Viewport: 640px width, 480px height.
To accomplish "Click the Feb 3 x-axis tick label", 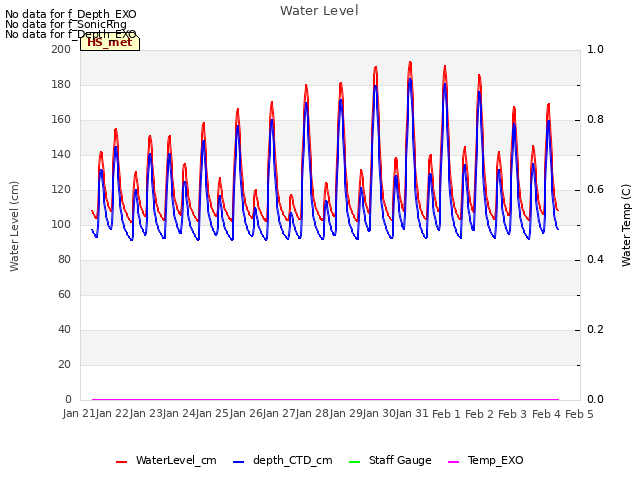I will tap(513, 414).
